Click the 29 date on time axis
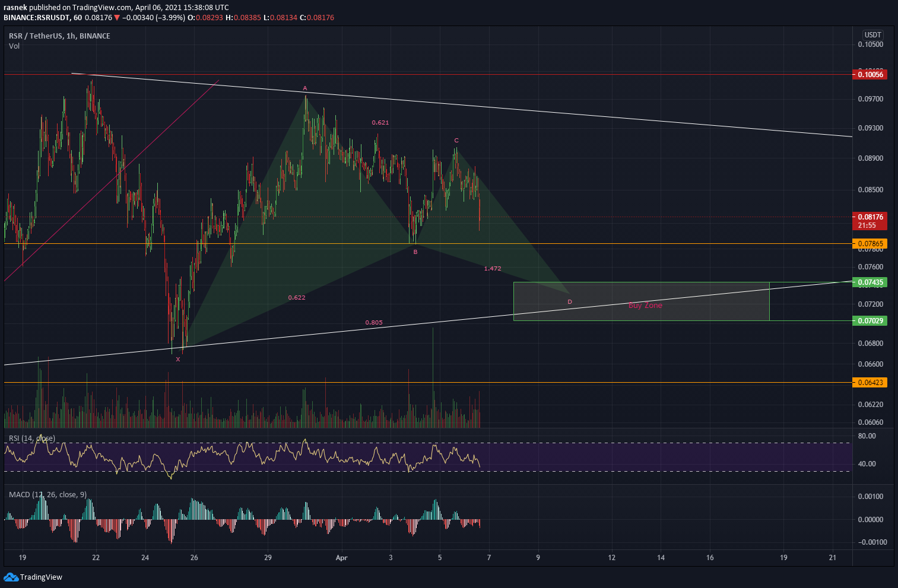 (268, 558)
